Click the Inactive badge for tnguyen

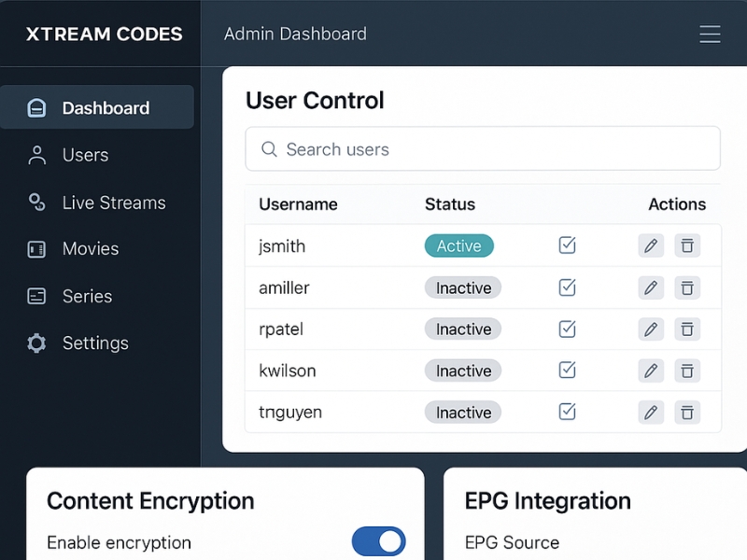(x=463, y=413)
